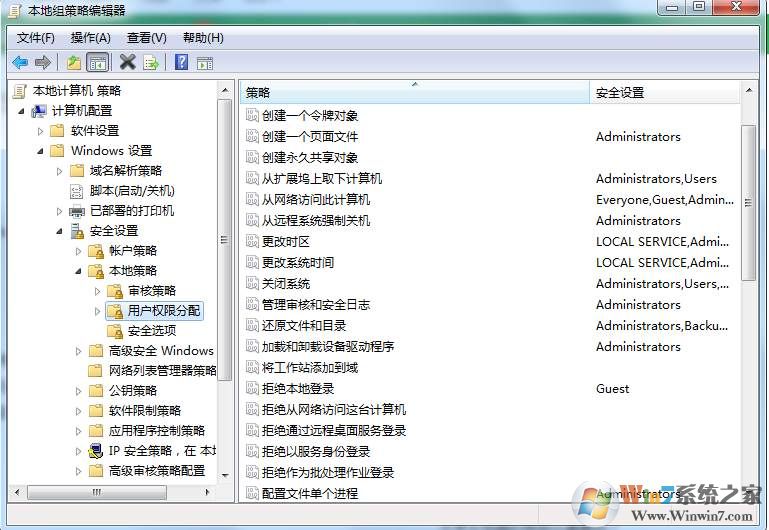Click the 已部署的打印机 printer icon
The width and height of the screenshot is (769, 530).
click(77, 211)
